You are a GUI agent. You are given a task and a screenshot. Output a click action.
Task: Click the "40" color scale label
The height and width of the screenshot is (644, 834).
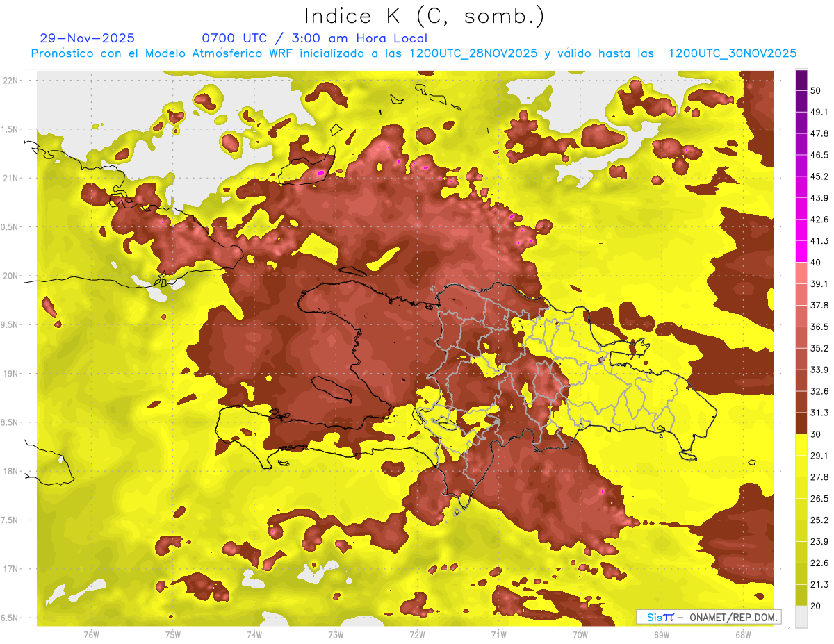tap(816, 263)
